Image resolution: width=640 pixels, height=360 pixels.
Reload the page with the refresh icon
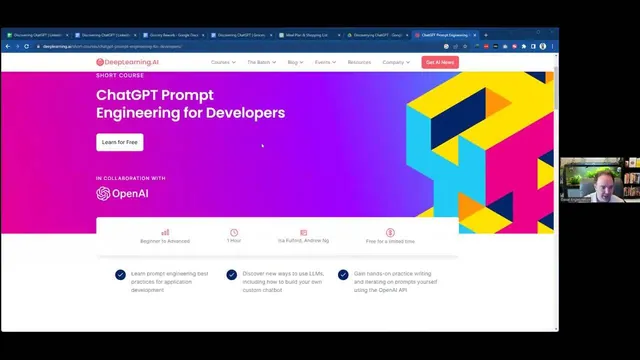click(x=27, y=47)
